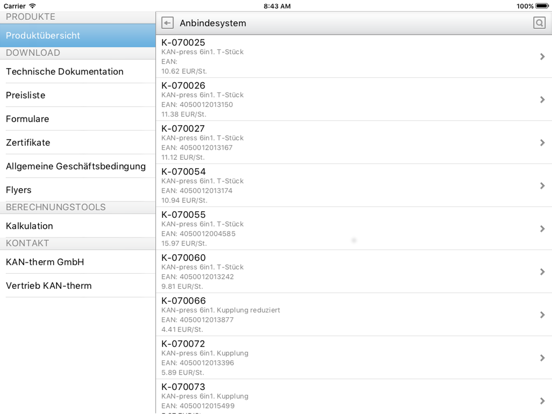The height and width of the screenshot is (414, 552).
Task: Expand chevron for K-070066 row
Action: click(x=542, y=315)
